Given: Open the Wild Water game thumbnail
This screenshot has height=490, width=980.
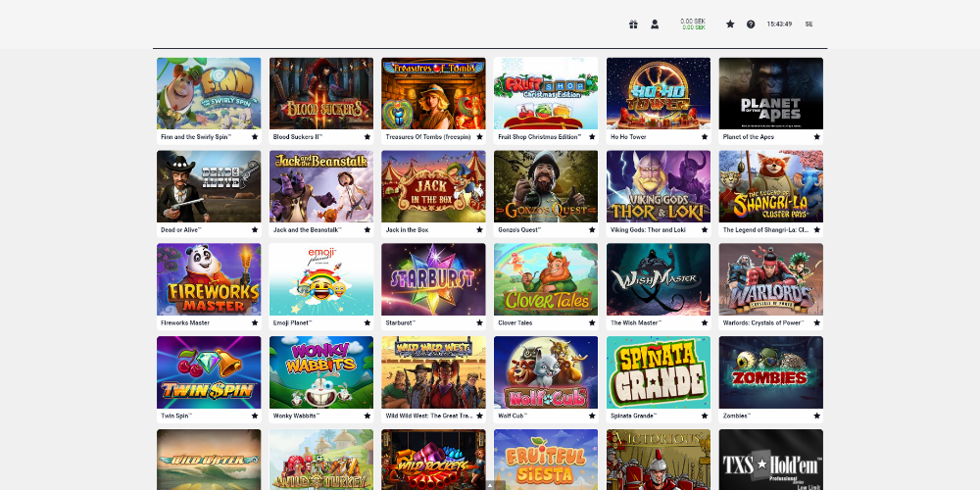Looking at the screenshot, I should [209, 460].
